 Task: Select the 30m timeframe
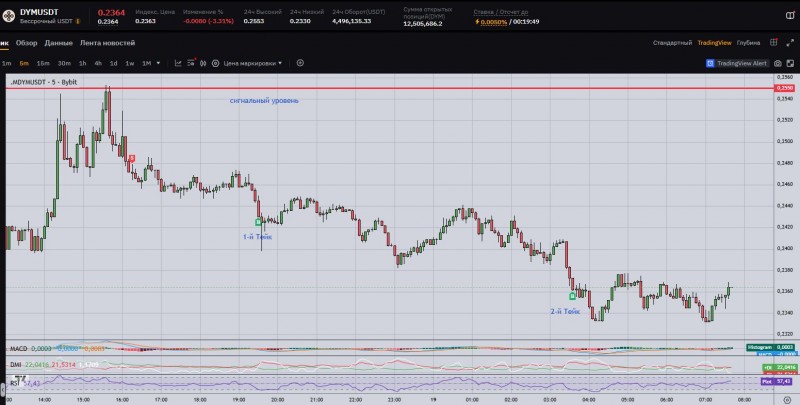64,63
